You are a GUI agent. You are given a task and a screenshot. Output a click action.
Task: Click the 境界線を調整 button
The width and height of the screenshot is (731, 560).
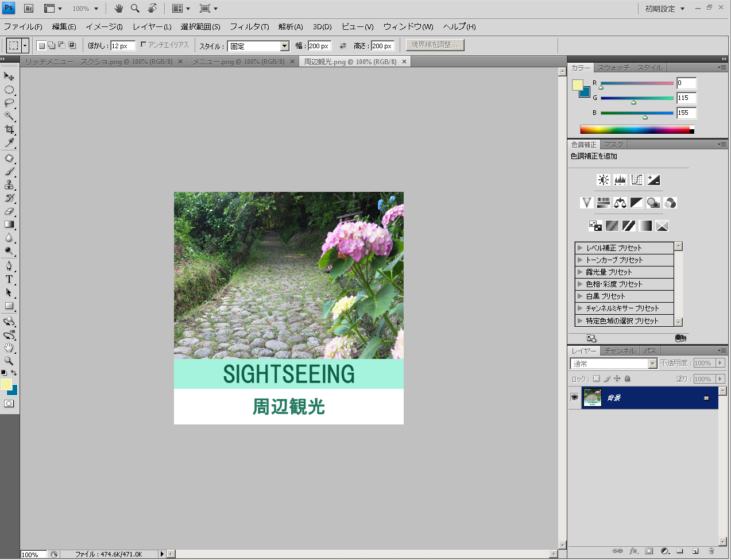coord(435,45)
